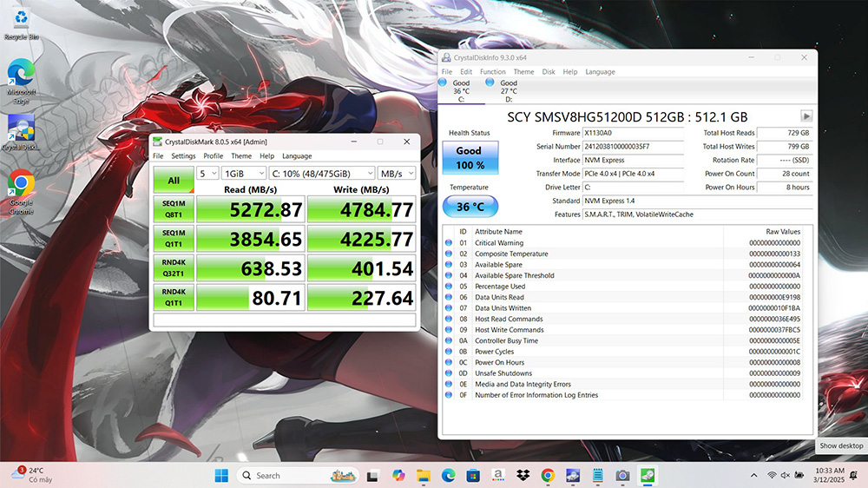Open the drive selector C: 10% (48/475GiB)
868x488 pixels.
(x=322, y=174)
